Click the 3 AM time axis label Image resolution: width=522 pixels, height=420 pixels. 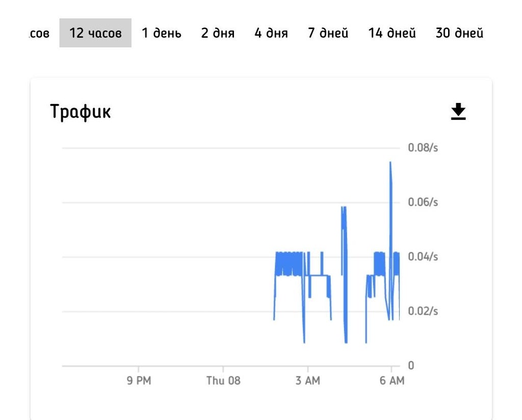pos(308,381)
